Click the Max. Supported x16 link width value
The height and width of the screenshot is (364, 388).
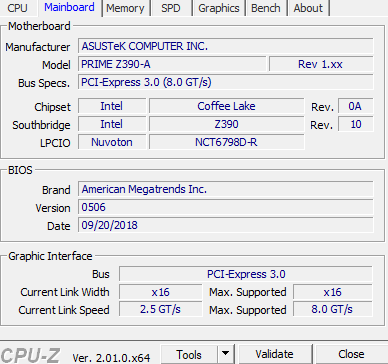pos(332,292)
